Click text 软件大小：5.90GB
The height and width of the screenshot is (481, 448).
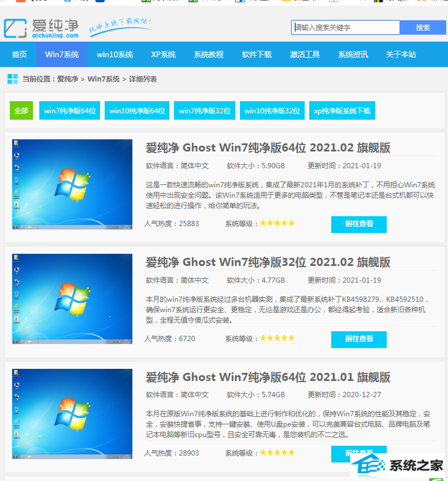tap(256, 166)
